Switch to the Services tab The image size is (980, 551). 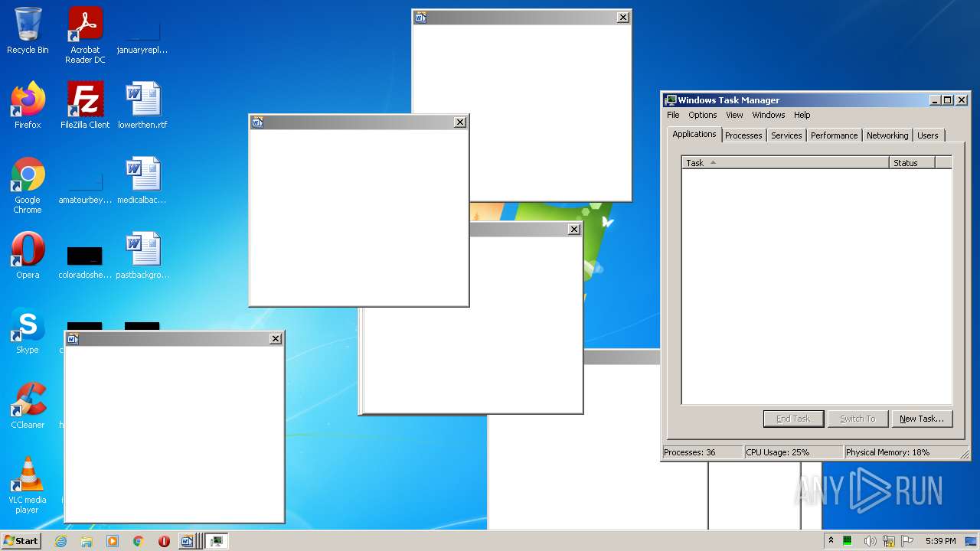[786, 135]
